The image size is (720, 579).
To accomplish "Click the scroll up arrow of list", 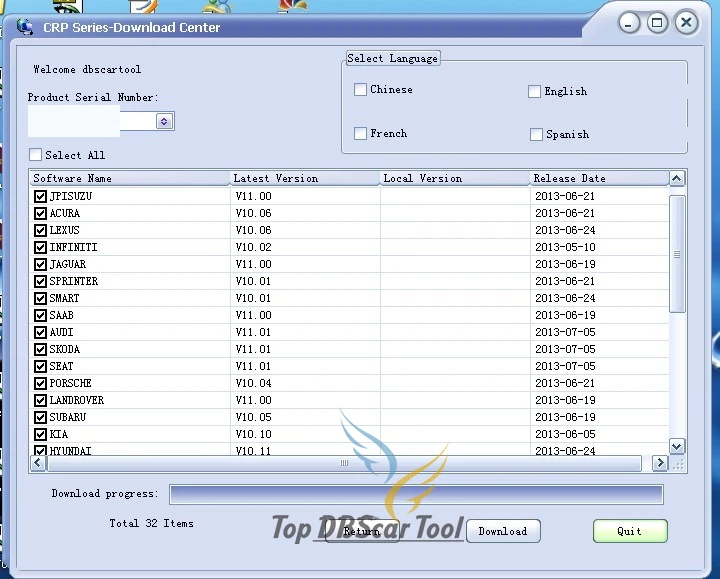I will tap(676, 178).
